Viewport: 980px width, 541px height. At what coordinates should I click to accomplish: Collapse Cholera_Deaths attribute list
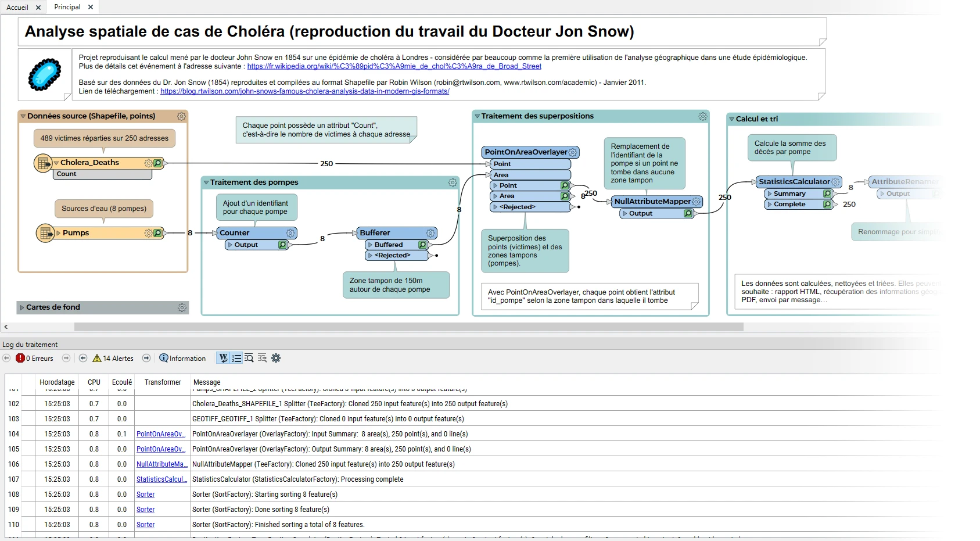click(56, 163)
